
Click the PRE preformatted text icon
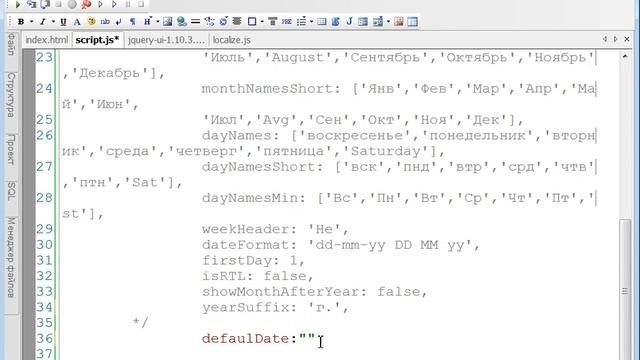tap(287, 22)
